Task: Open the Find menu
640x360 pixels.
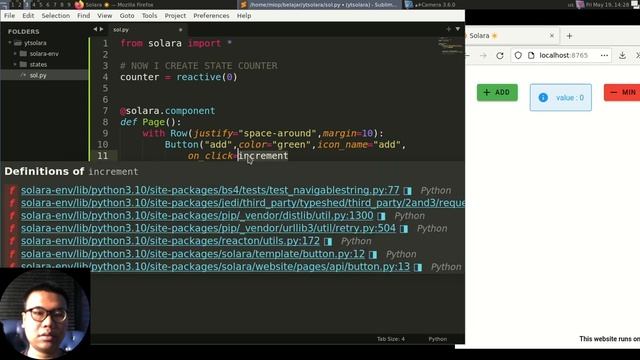Action: [x=83, y=16]
